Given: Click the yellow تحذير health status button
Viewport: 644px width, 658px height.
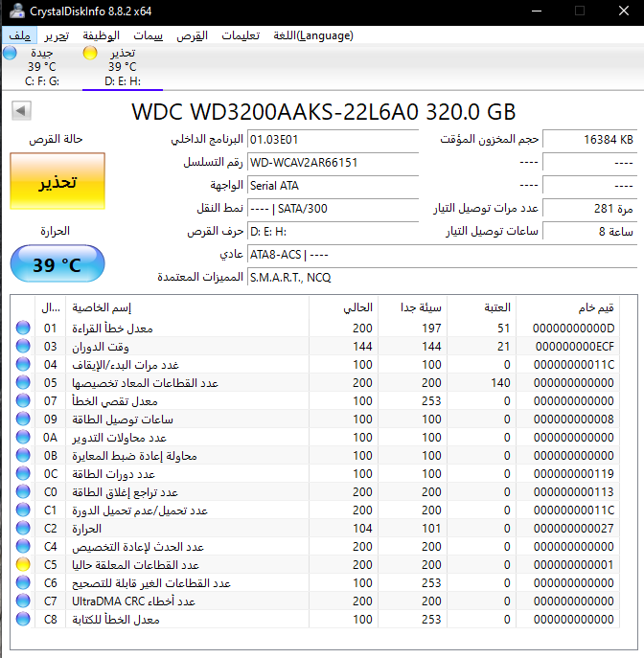Looking at the screenshot, I should coord(57,181).
